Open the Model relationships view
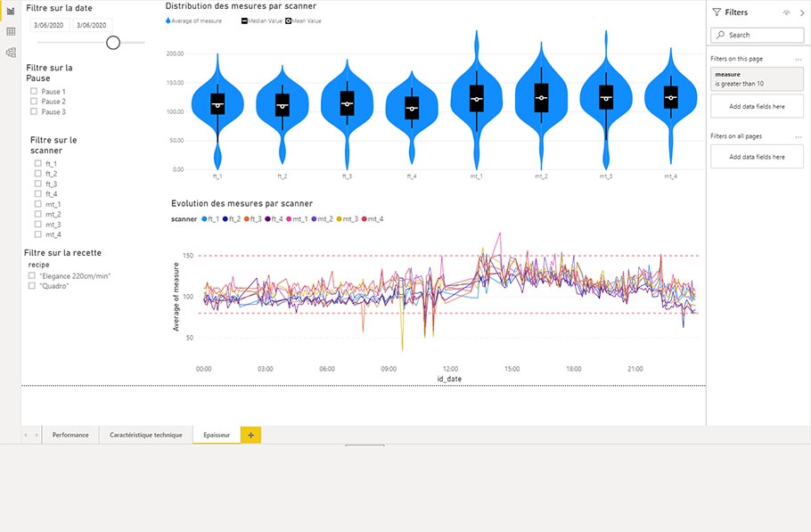811x532 pixels. pos(11,53)
